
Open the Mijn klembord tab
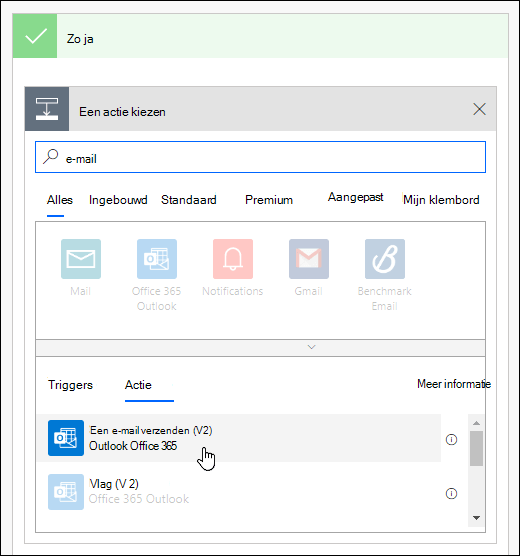coord(441,200)
